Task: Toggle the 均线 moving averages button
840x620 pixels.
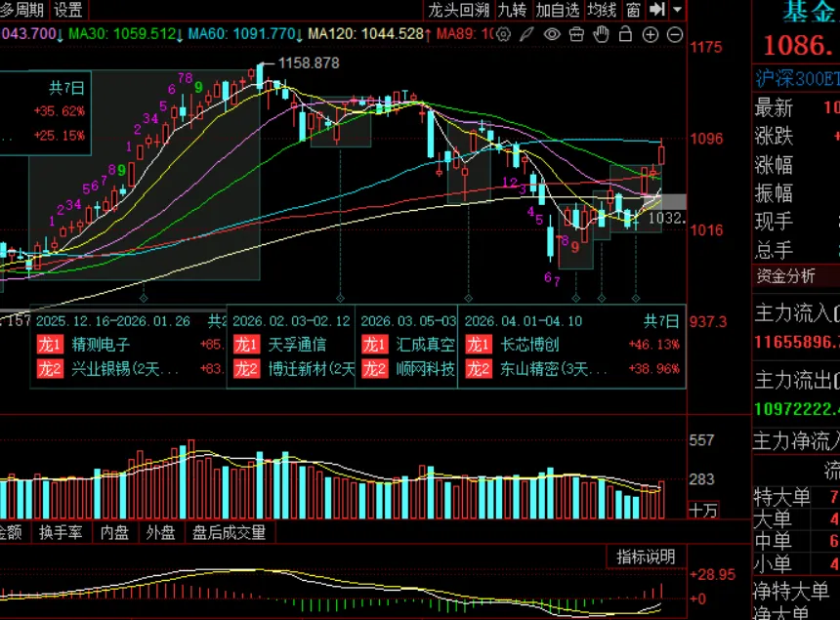Action: (x=602, y=10)
